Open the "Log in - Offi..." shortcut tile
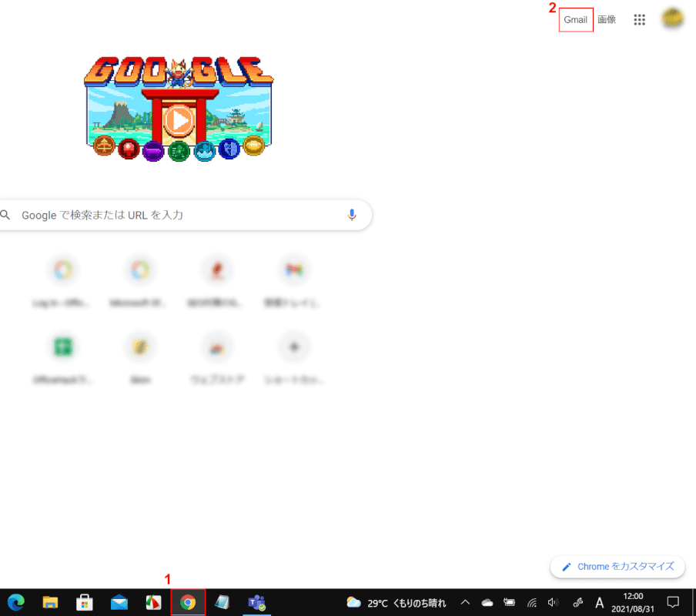The width and height of the screenshot is (696, 616). tap(62, 281)
